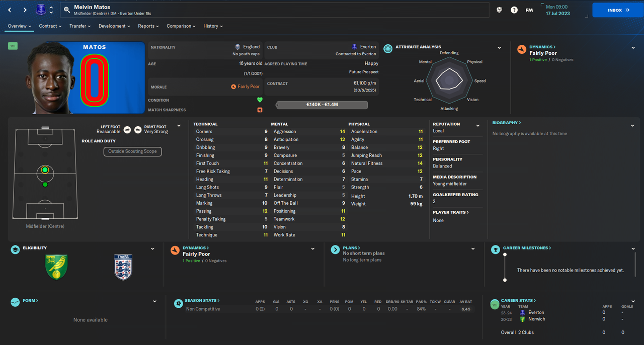644x345 pixels.
Task: Expand the Form panel dropdown
Action: [x=154, y=301]
